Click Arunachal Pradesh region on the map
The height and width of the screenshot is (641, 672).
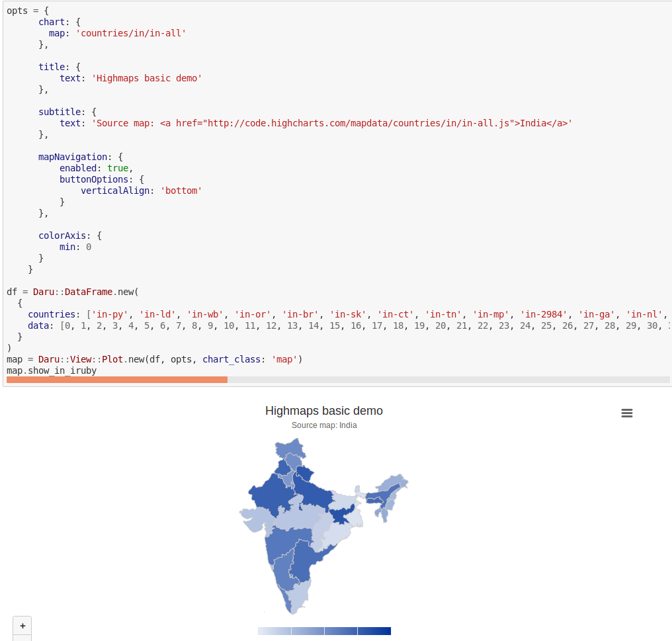[392, 482]
